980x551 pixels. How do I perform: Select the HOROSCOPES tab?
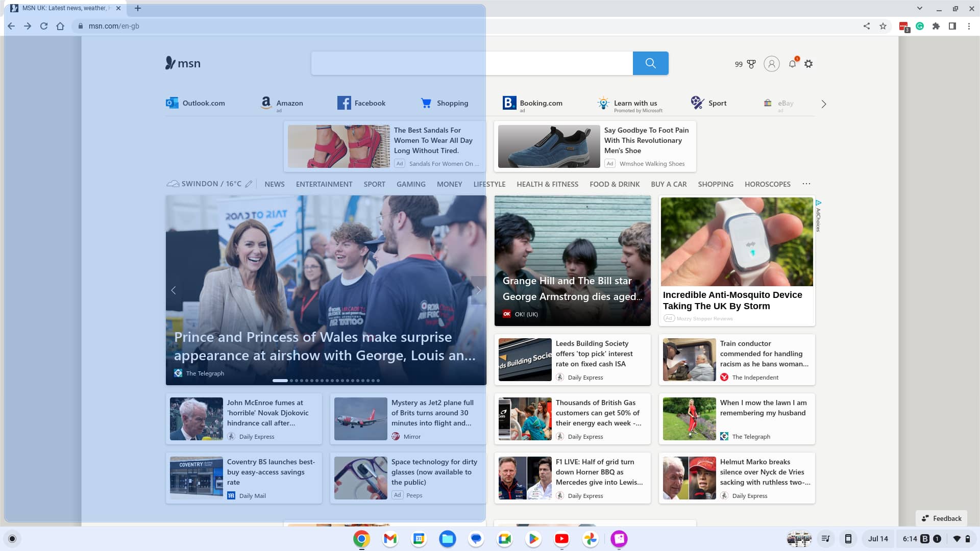tap(767, 184)
